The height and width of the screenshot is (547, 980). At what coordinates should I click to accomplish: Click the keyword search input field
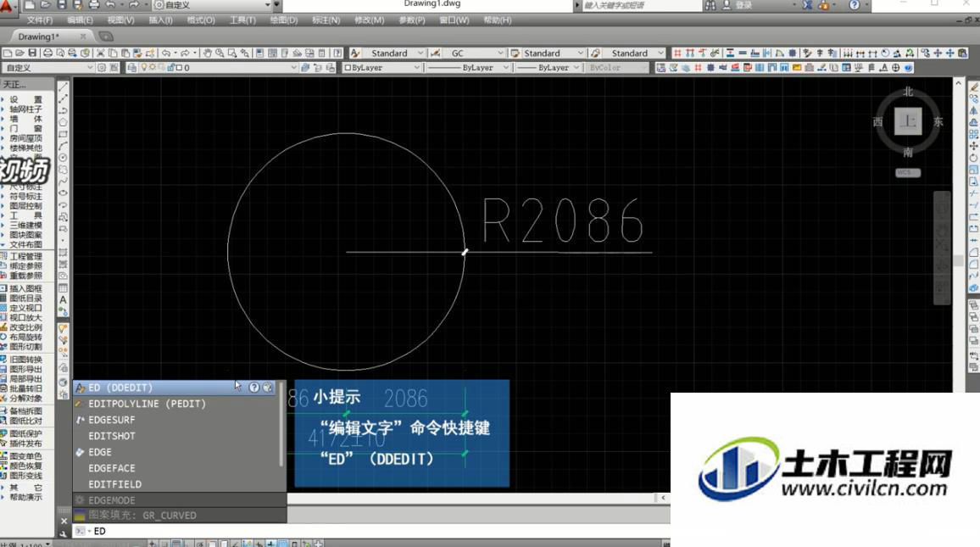(641, 5)
